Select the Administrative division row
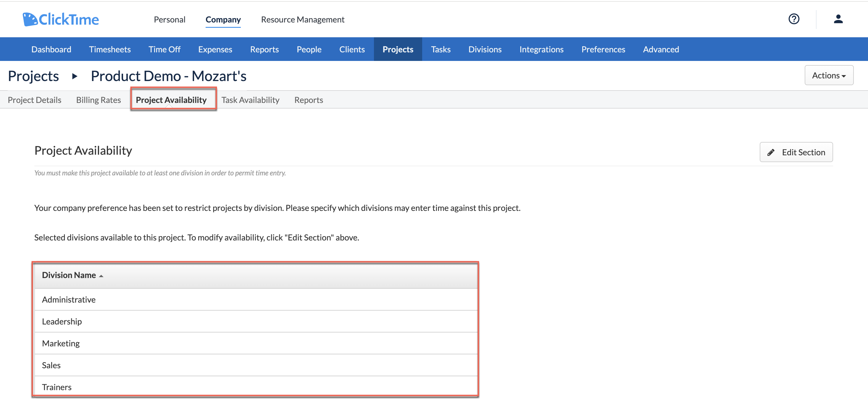Viewport: 868px width, 407px height. coord(256,300)
